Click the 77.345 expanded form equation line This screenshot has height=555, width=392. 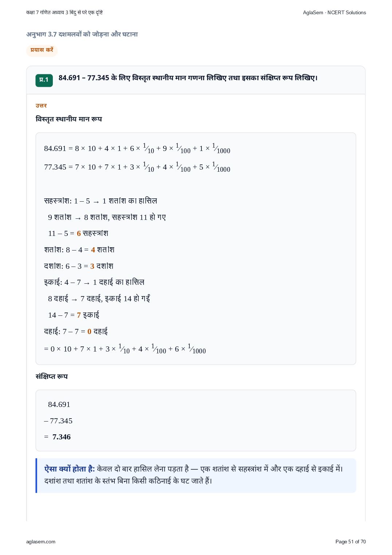point(137,167)
